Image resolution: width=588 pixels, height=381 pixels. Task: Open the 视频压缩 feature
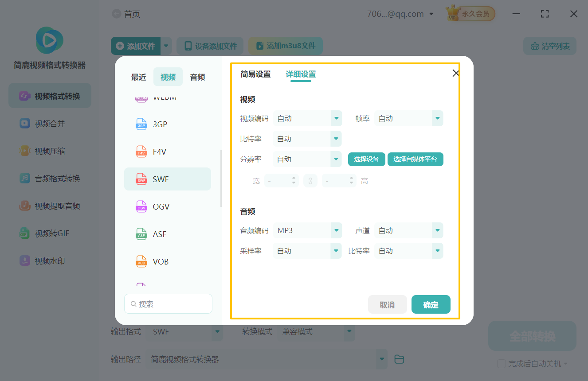49,151
